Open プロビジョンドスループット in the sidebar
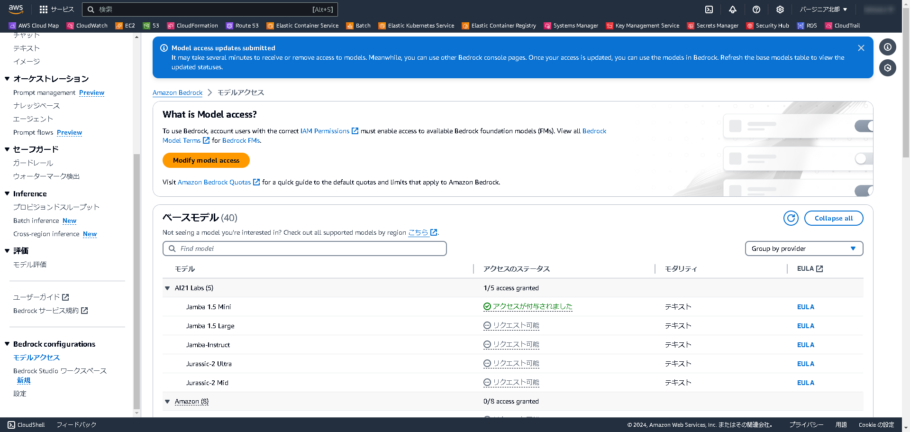The width and height of the screenshot is (910, 432). click(56, 207)
